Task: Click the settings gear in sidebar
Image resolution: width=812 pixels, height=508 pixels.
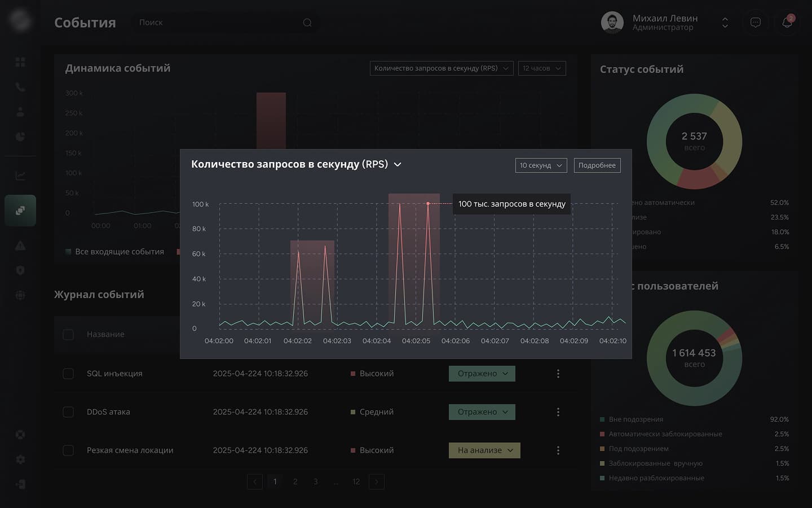Action: tap(20, 459)
